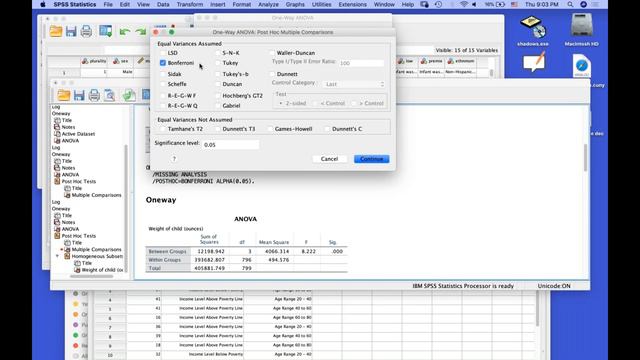Viewport: 640px width, 360px height.
Task: Click Cancel button in Post Hoc dialog
Action: [329, 159]
